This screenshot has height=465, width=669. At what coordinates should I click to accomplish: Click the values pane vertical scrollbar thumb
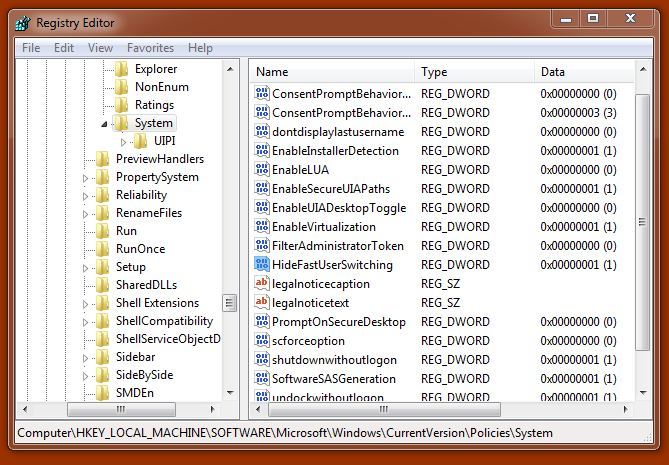tap(643, 222)
